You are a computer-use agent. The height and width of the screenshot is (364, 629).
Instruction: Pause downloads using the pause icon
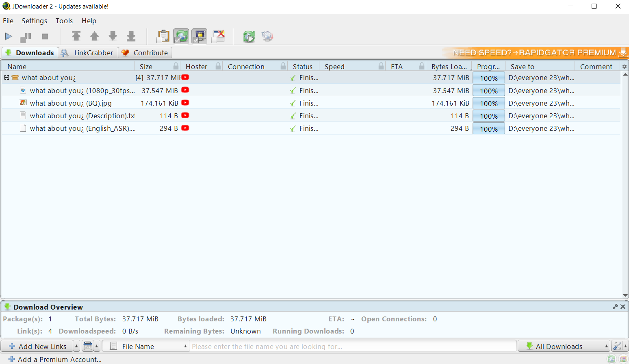[26, 37]
